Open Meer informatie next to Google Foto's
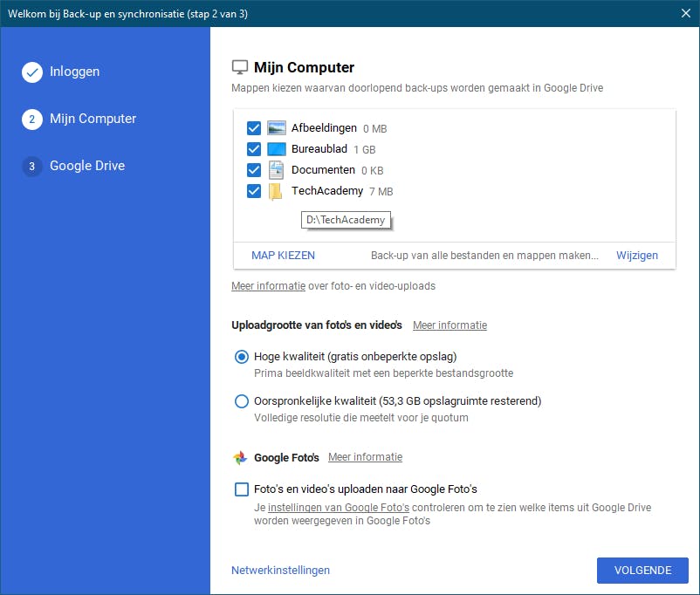 (365, 457)
